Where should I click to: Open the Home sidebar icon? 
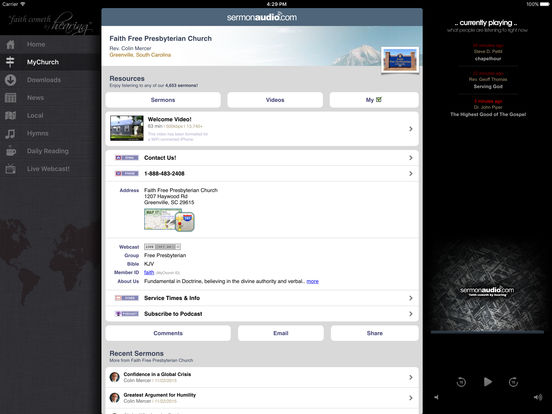coord(11,44)
